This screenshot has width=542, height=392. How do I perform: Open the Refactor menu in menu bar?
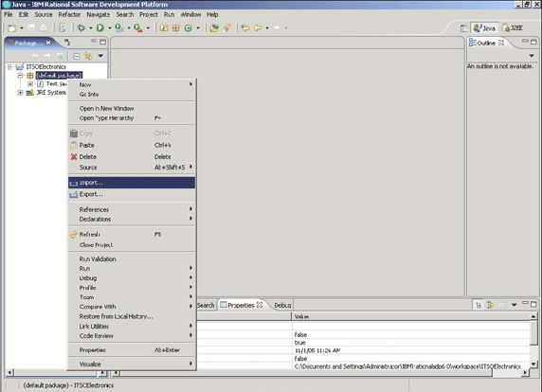[69, 14]
